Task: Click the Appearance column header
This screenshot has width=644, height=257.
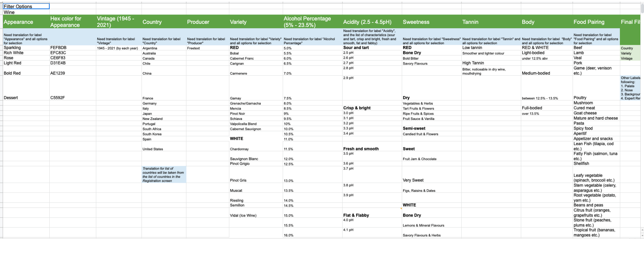Action: 18,22
